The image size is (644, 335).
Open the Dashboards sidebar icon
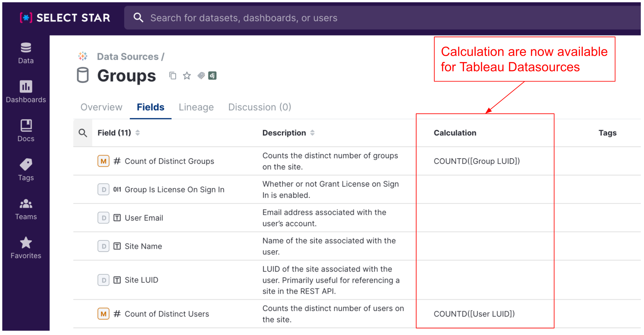(26, 92)
